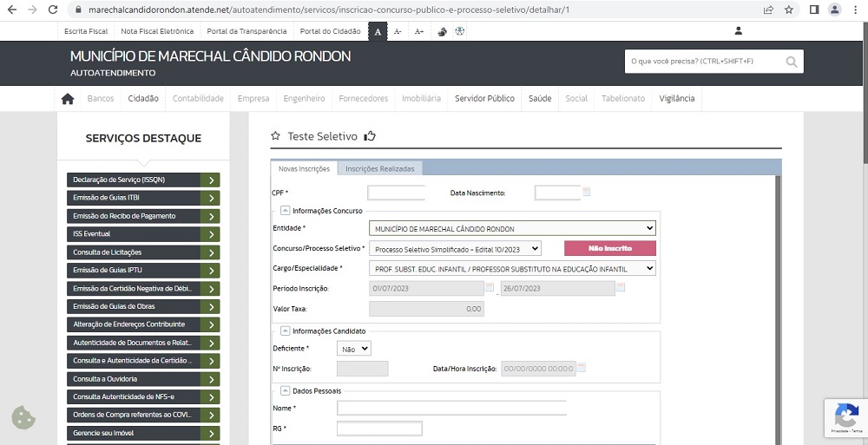Collapse the Informações Candidato section
Viewport: 868px width, 445px height.
[285, 331]
